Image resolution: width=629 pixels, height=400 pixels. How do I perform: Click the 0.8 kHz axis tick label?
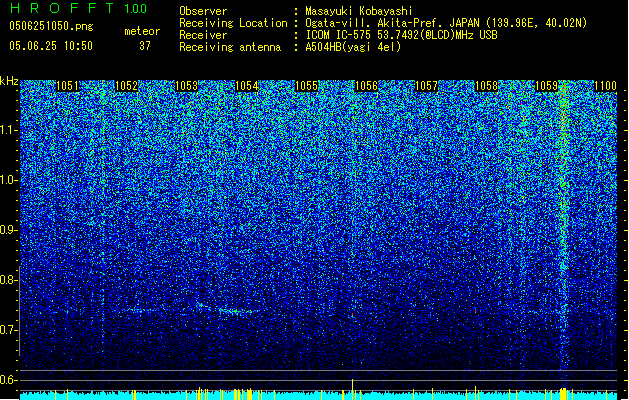pos(9,280)
